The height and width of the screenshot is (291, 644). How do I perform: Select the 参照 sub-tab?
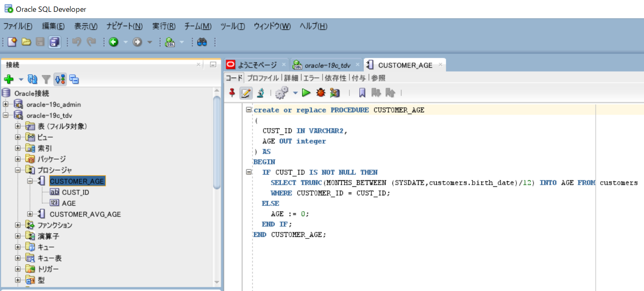(x=378, y=78)
